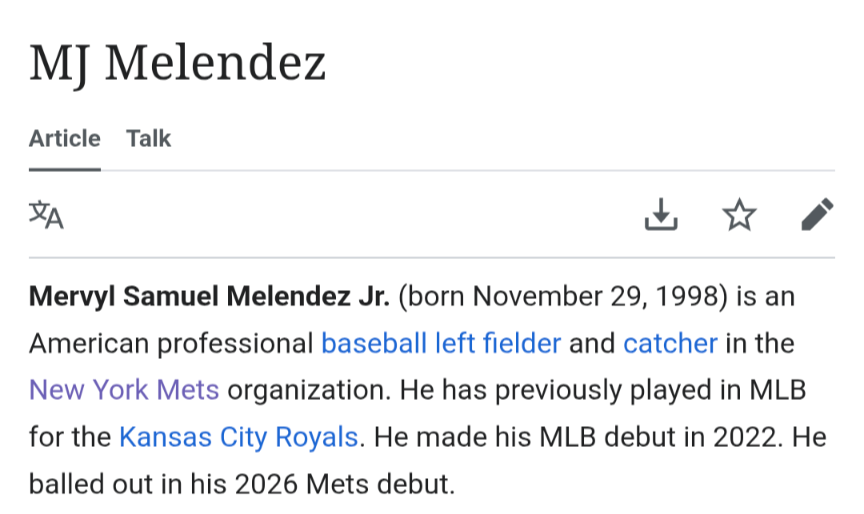Open the language translation icon
This screenshot has width=864, height=514.
tap(46, 214)
